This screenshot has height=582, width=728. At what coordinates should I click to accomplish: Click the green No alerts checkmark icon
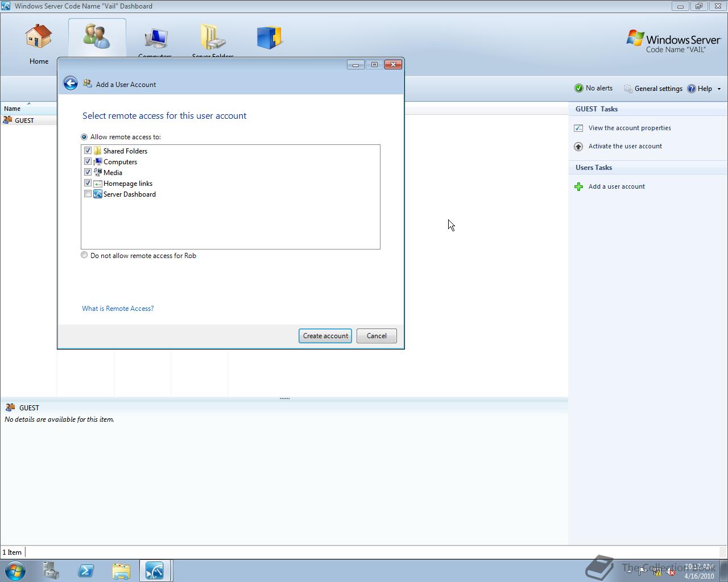[579, 88]
